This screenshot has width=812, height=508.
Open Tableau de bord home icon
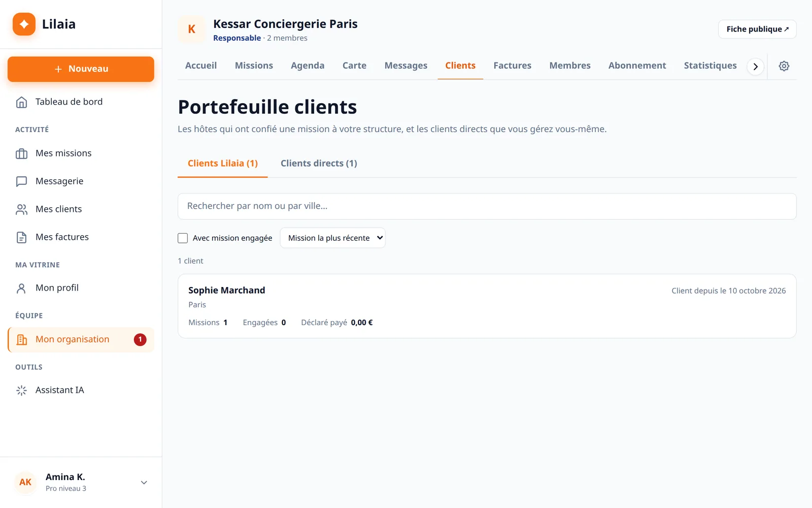pyautogui.click(x=21, y=102)
